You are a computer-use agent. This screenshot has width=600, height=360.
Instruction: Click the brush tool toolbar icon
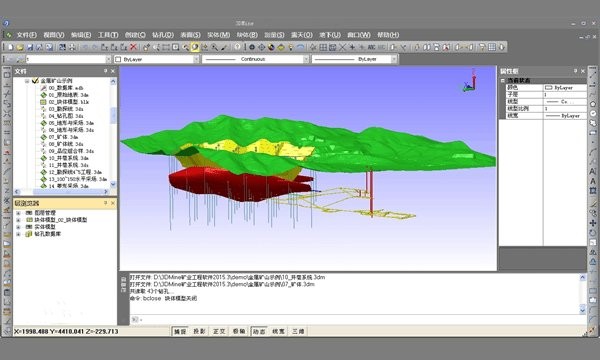click(x=224, y=47)
